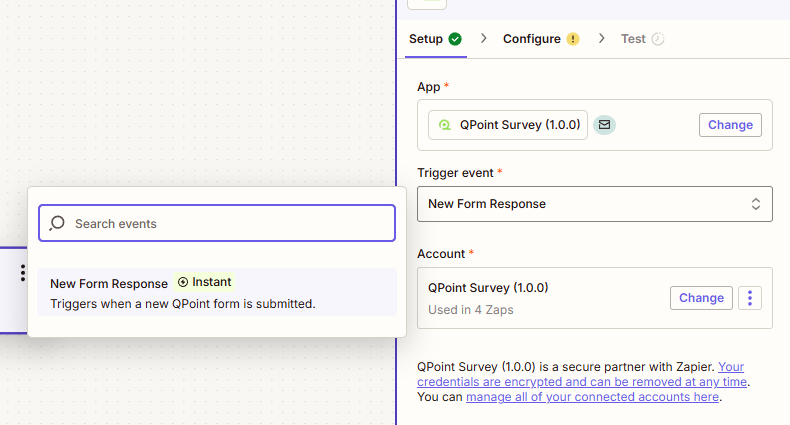Click the 'Account' field label

tap(441, 254)
